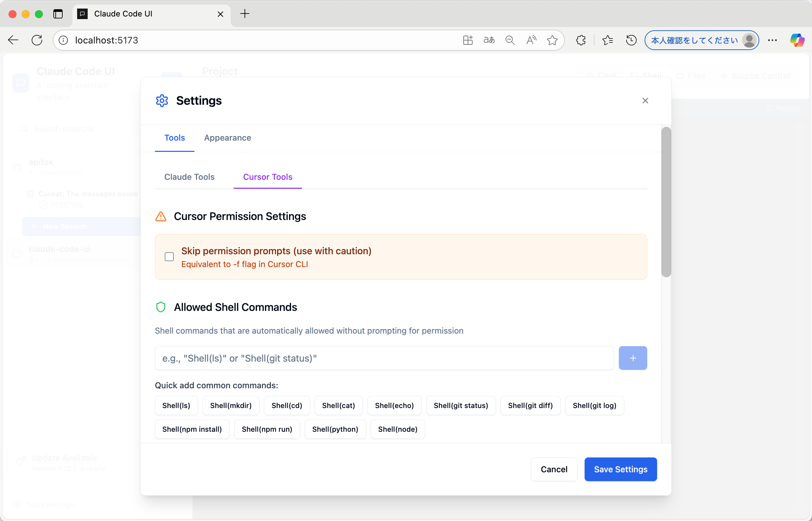Open the Copilot icon in browser toolbar

point(797,40)
